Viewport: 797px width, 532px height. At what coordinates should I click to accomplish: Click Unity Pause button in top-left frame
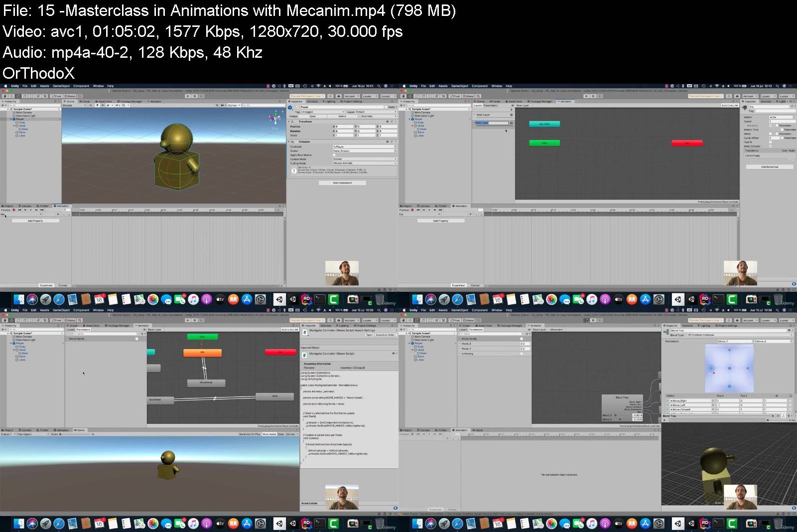pyautogui.click(x=194, y=96)
